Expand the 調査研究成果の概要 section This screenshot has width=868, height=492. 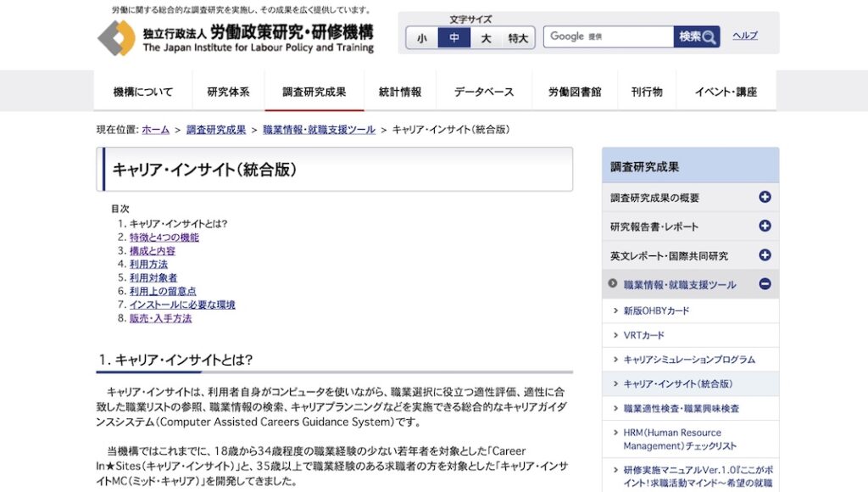pyautogui.click(x=765, y=197)
